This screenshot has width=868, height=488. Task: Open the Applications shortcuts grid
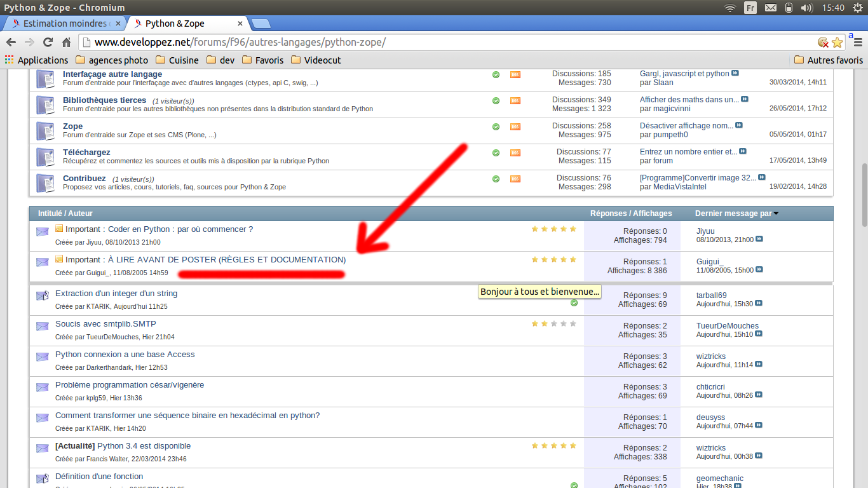click(36, 60)
